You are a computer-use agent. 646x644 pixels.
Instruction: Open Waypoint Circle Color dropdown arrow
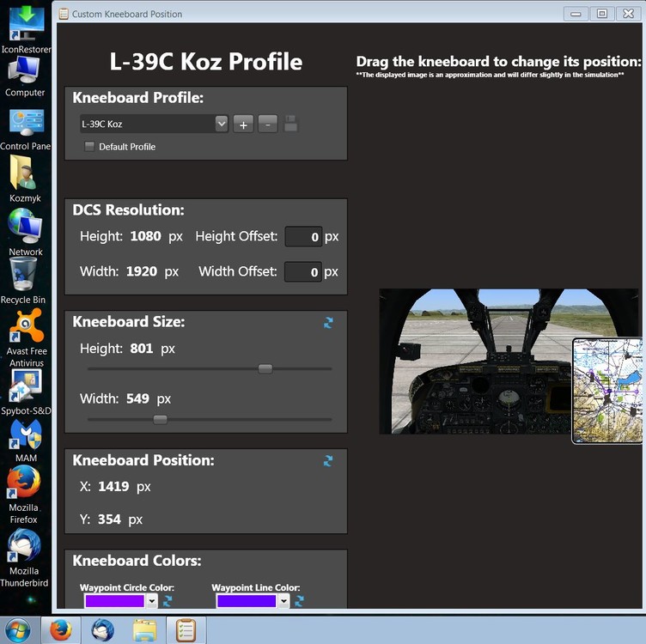coord(152,601)
